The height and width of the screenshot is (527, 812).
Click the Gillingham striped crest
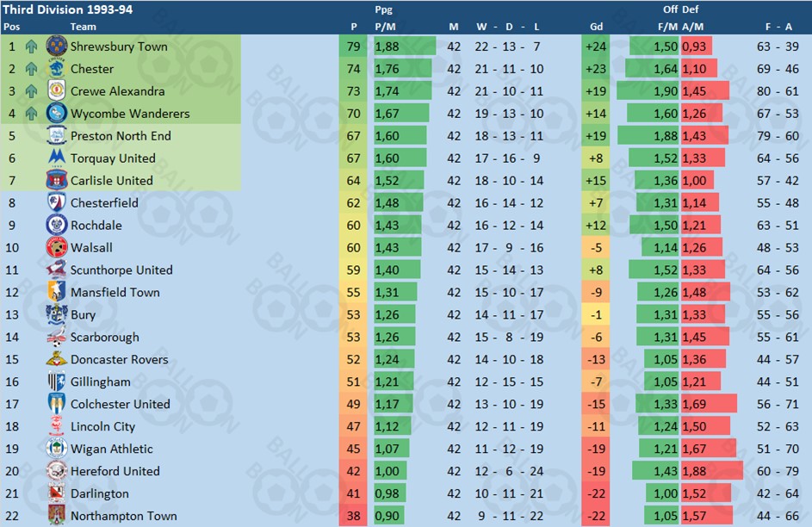click(x=57, y=381)
